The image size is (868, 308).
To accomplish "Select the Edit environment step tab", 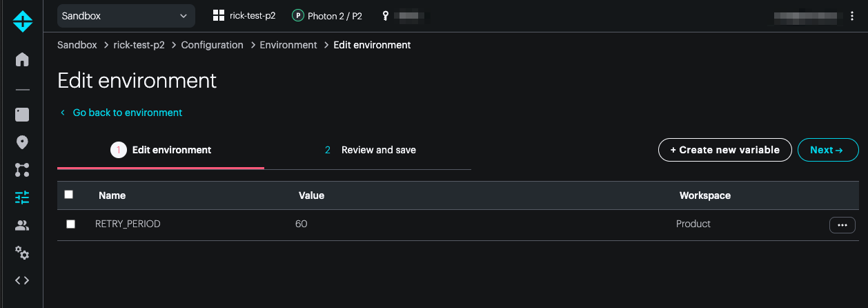I will click(x=161, y=150).
